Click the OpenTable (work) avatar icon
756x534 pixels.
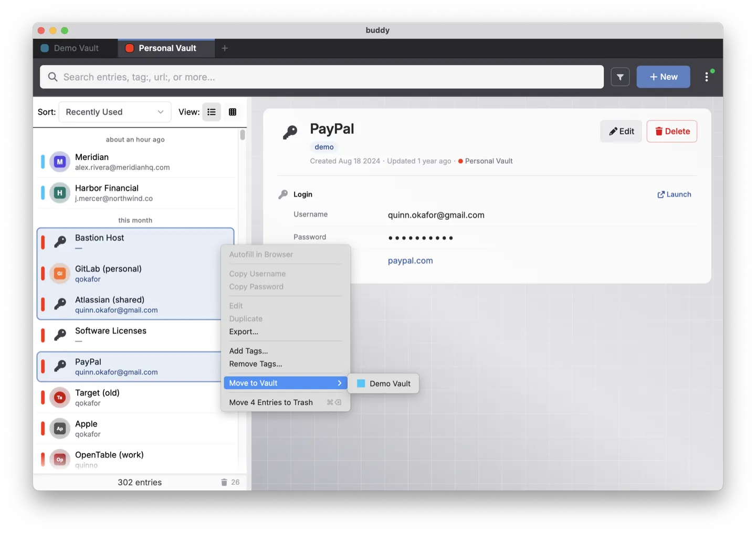[x=60, y=460]
